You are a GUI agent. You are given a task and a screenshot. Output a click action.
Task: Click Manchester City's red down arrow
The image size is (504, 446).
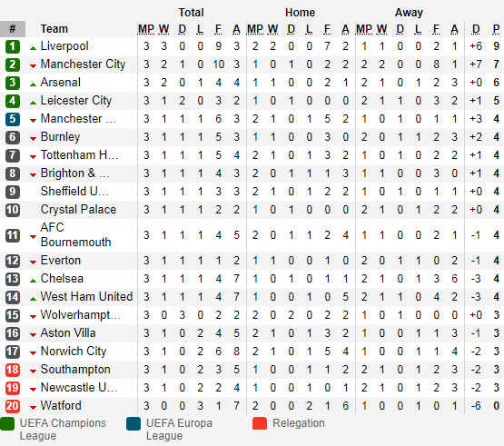(33, 66)
